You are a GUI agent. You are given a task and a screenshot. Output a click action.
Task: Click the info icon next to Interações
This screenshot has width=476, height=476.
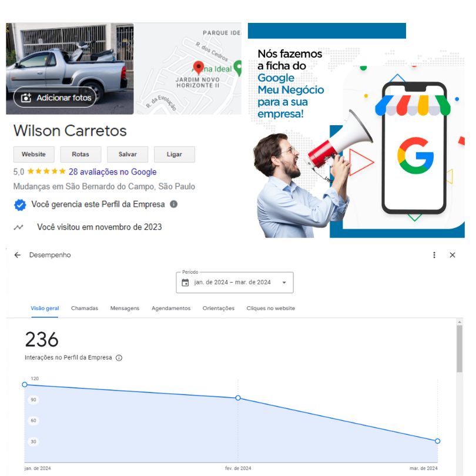119,358
